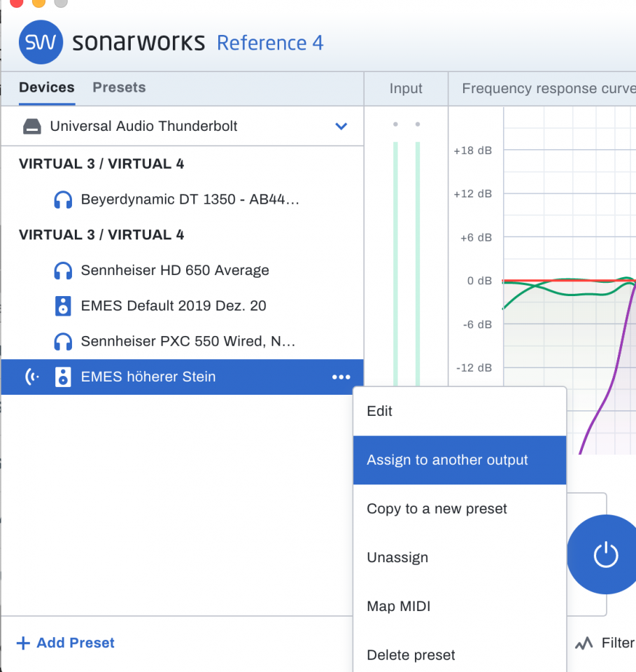
Task: Select the Sennheiser HD 650 Average preset
Action: click(x=183, y=271)
